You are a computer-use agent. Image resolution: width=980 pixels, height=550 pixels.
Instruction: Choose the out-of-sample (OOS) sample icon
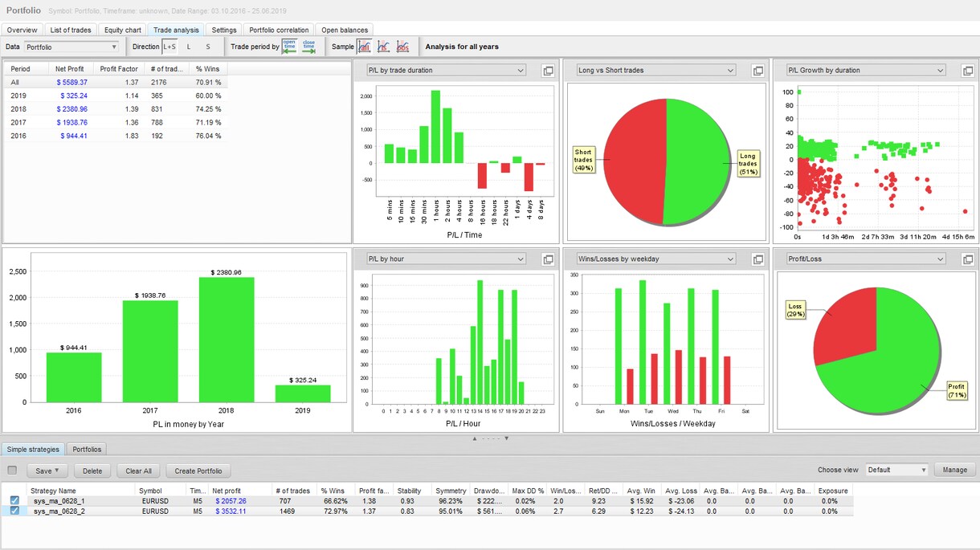pos(402,47)
